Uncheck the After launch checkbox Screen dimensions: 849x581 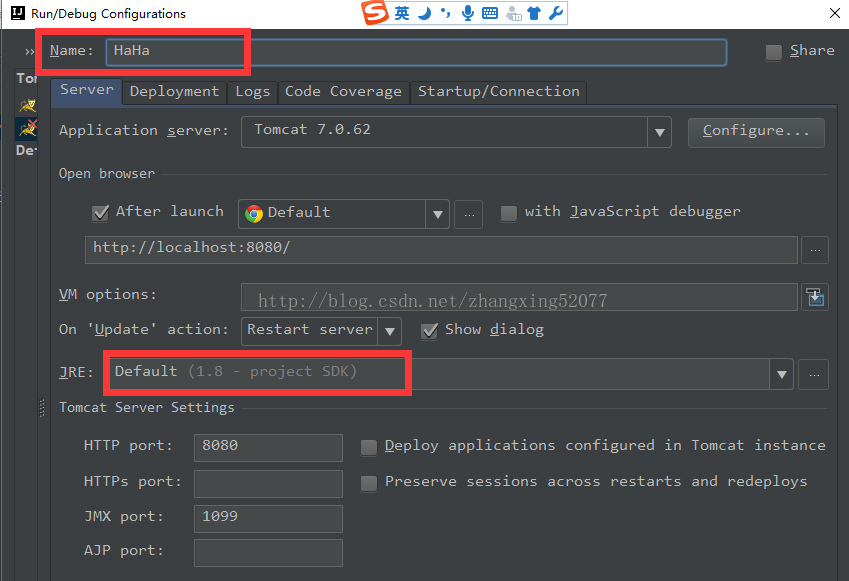[101, 213]
